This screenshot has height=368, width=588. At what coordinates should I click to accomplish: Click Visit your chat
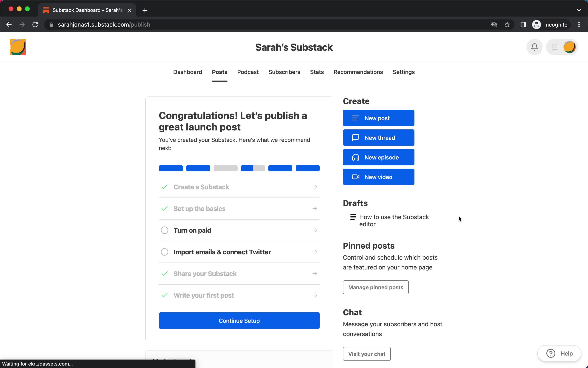[x=367, y=354]
